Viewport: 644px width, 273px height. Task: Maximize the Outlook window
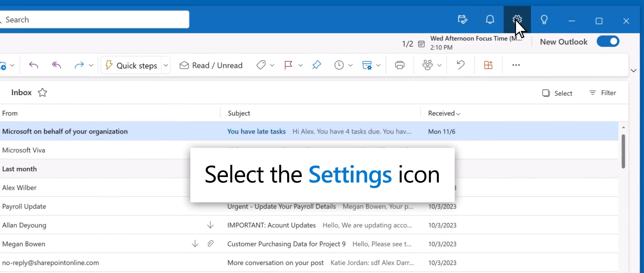pyautogui.click(x=599, y=21)
